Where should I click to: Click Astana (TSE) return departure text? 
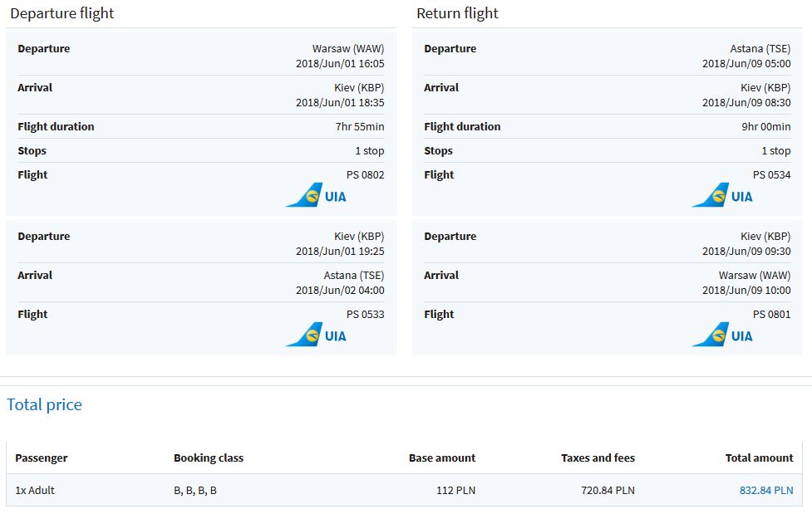(760, 49)
